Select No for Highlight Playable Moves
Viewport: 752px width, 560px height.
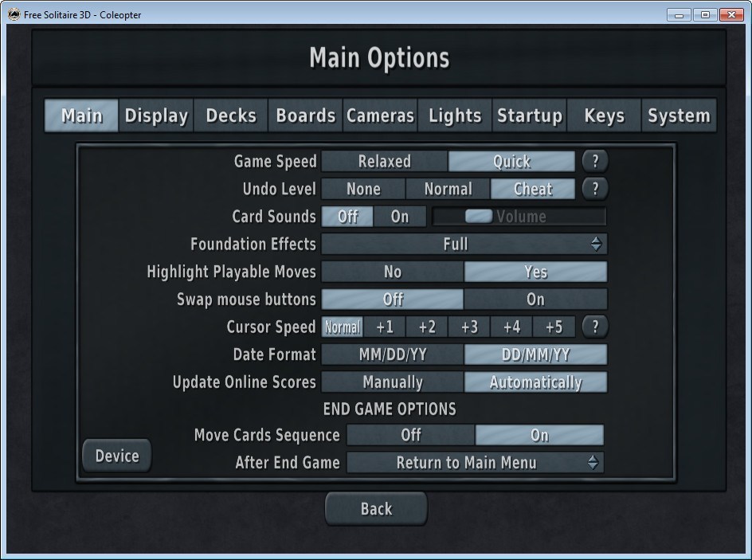click(392, 272)
